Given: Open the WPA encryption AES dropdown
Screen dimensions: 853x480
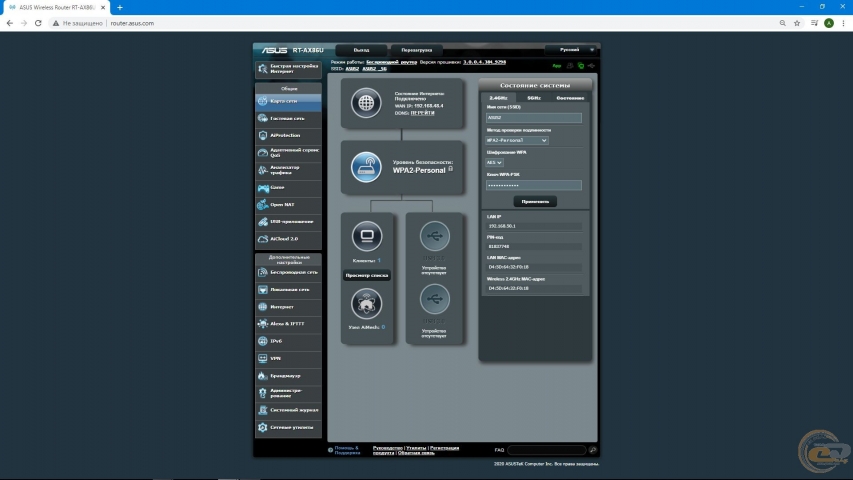Looking at the screenshot, I should (495, 163).
